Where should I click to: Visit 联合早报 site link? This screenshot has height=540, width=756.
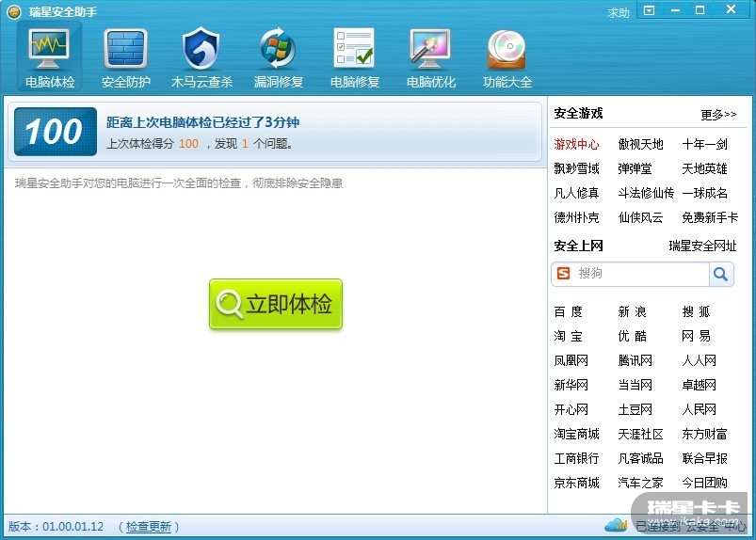tap(704, 458)
